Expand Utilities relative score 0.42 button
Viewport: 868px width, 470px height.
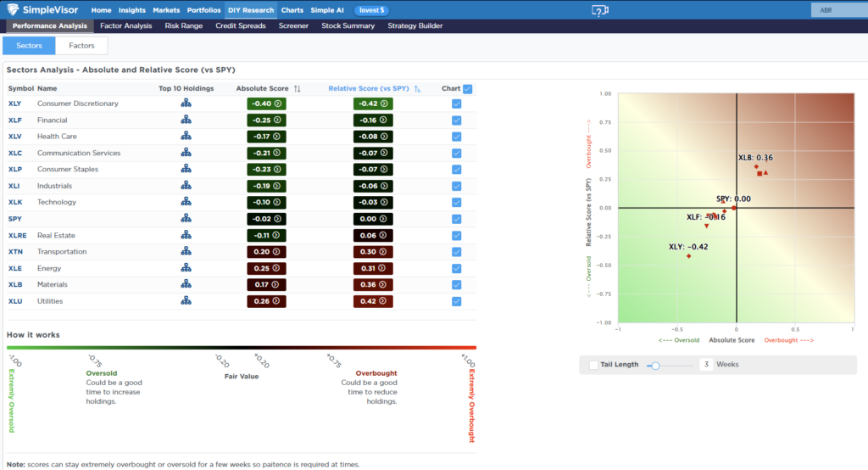point(373,301)
